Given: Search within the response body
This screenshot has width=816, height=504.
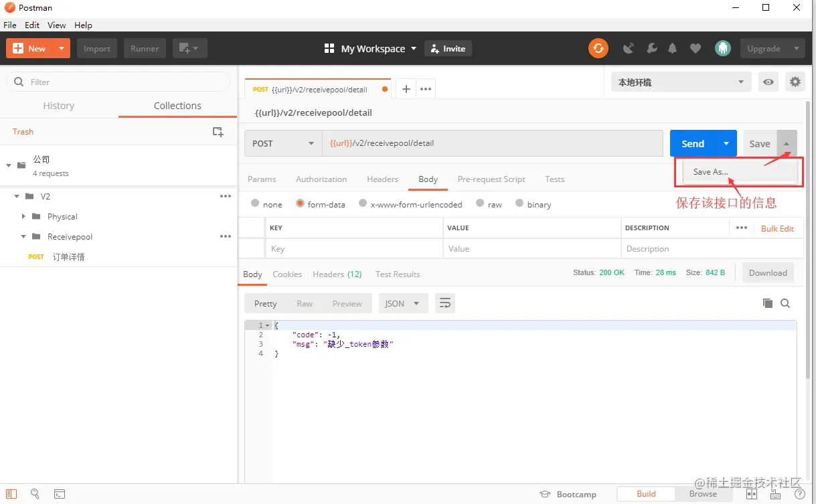Looking at the screenshot, I should coord(785,303).
